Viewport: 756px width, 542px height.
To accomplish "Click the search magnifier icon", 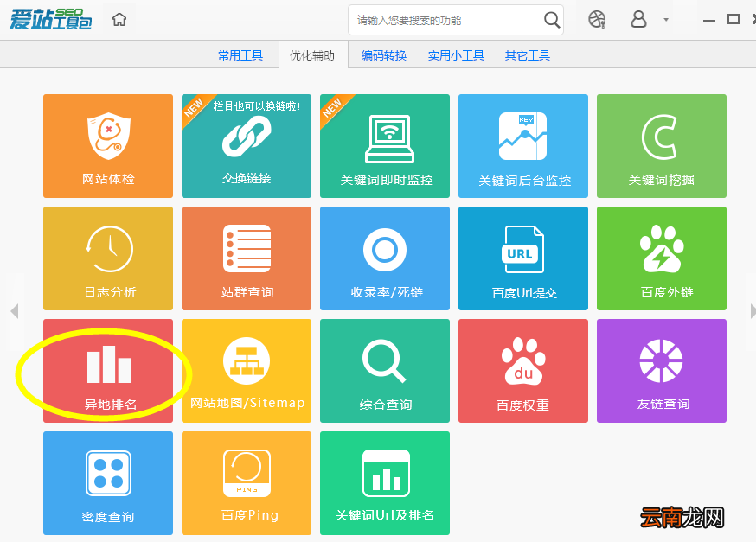I will 552,20.
